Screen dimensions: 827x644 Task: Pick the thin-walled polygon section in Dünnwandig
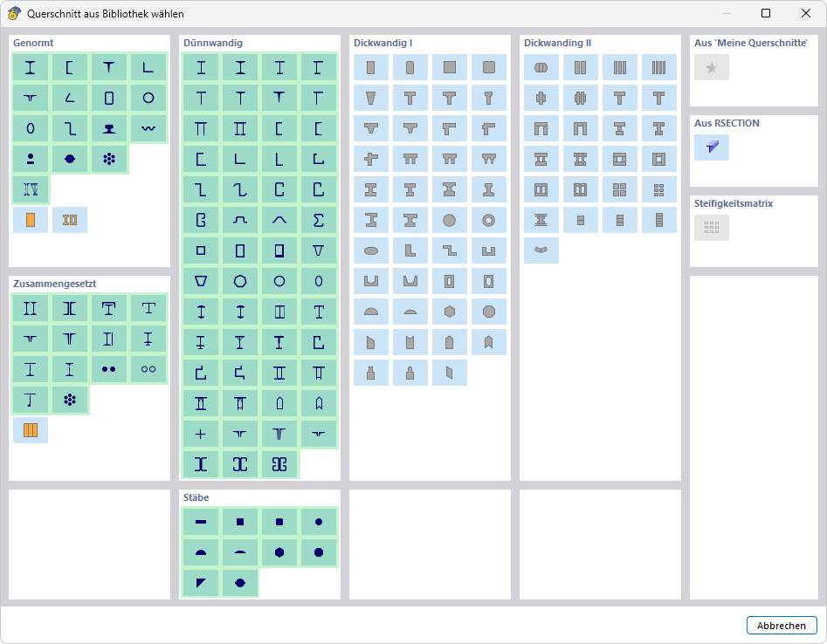[x=240, y=281]
